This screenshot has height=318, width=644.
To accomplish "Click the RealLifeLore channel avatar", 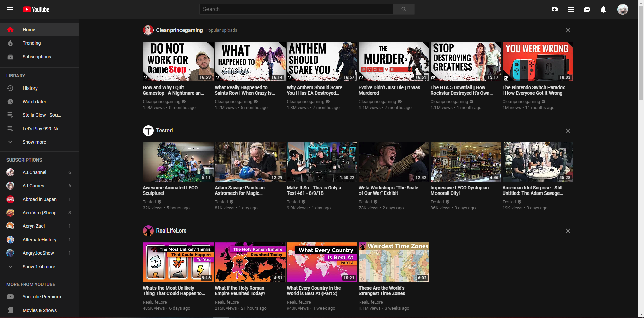I will coord(148,231).
